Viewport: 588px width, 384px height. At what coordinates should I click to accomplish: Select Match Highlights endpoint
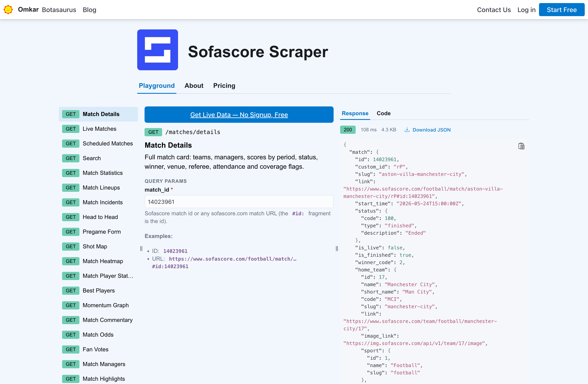(x=98, y=379)
